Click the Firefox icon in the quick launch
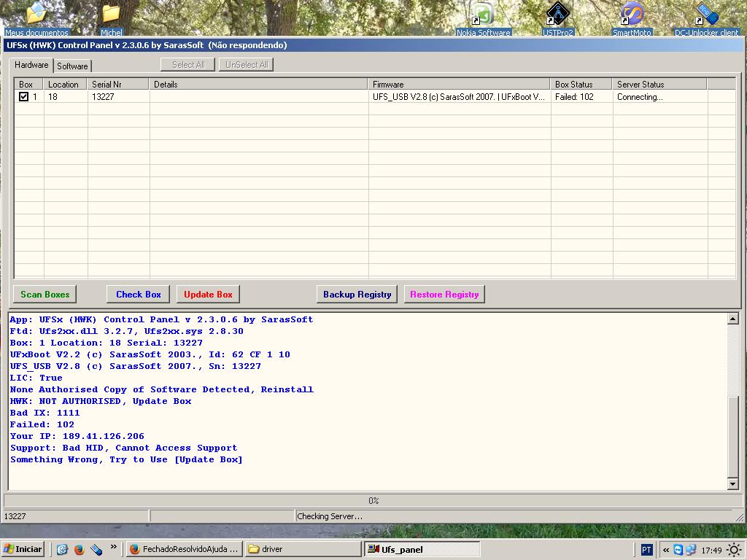This screenshot has width=747, height=560. tap(79, 550)
